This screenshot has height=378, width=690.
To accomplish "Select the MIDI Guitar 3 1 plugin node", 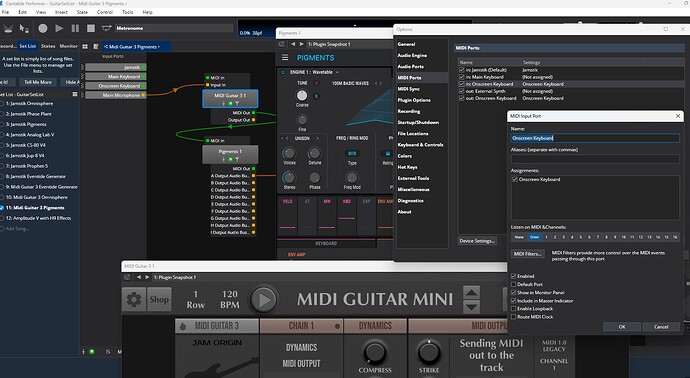I will [x=230, y=99].
